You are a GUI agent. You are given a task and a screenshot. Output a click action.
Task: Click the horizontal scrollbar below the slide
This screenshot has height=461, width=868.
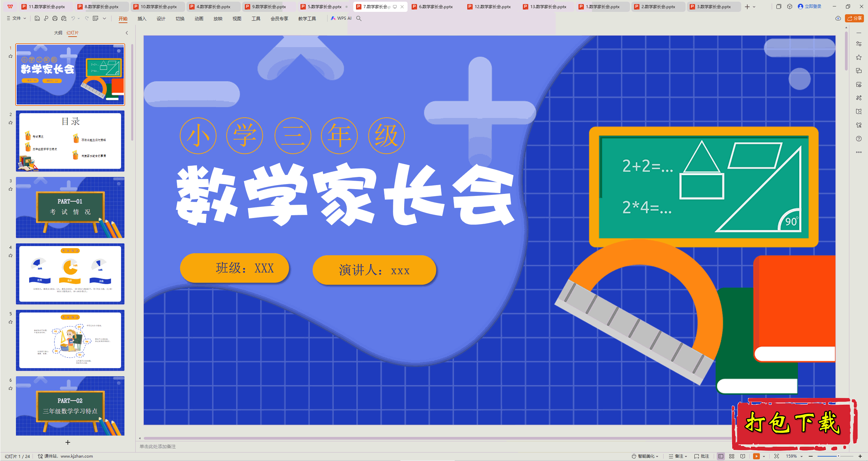point(437,438)
